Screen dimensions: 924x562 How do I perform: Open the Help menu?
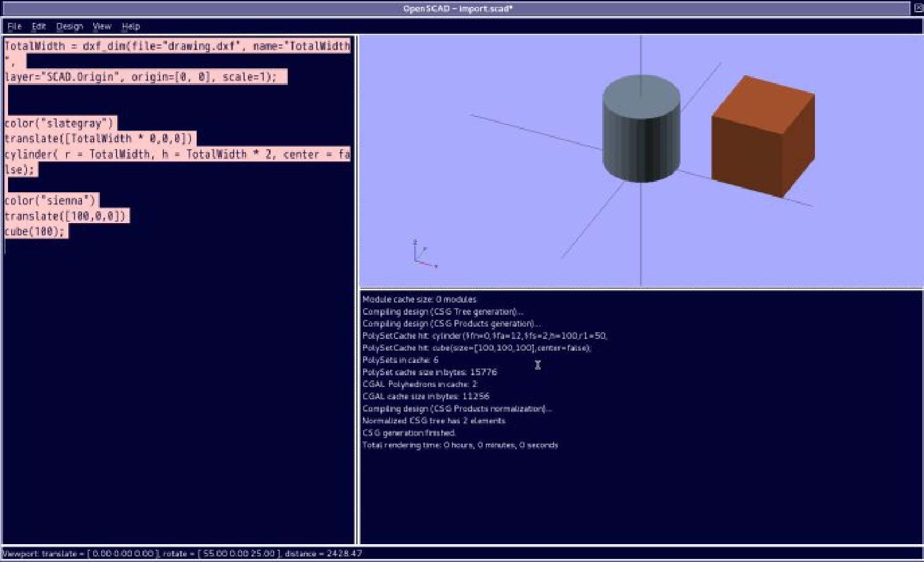point(131,26)
